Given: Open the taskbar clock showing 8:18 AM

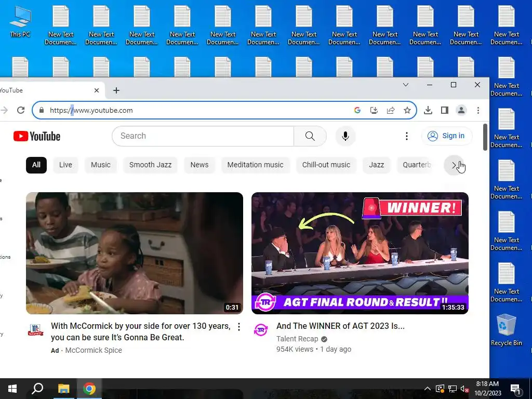Looking at the screenshot, I should 487,389.
